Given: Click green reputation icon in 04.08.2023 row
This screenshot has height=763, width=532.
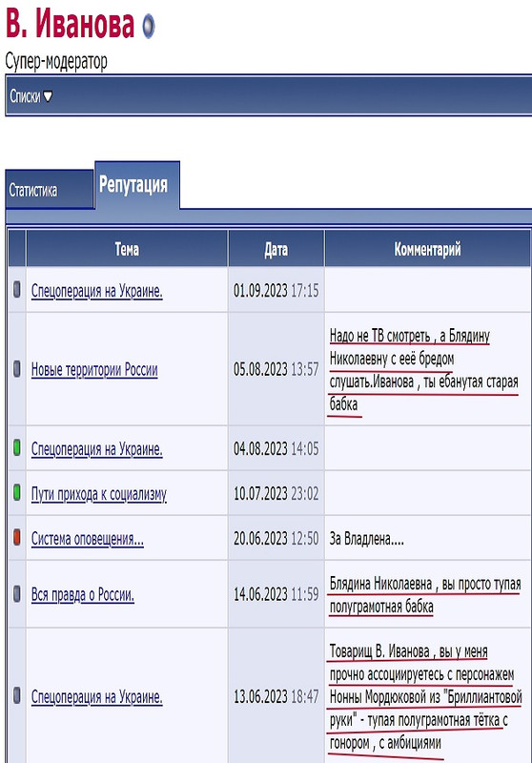Looking at the screenshot, I should pos(17,447).
